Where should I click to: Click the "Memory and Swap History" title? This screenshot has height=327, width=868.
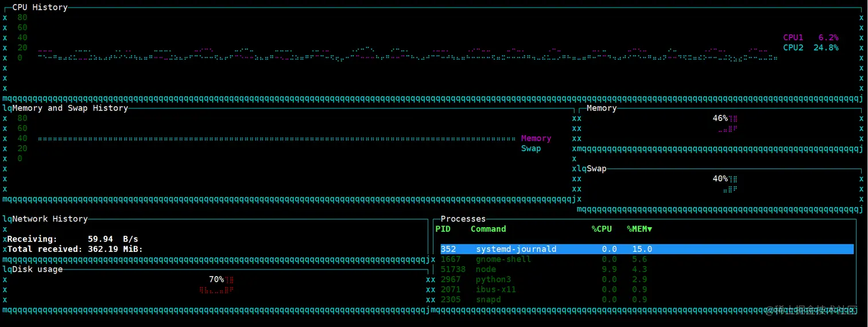tap(70, 108)
